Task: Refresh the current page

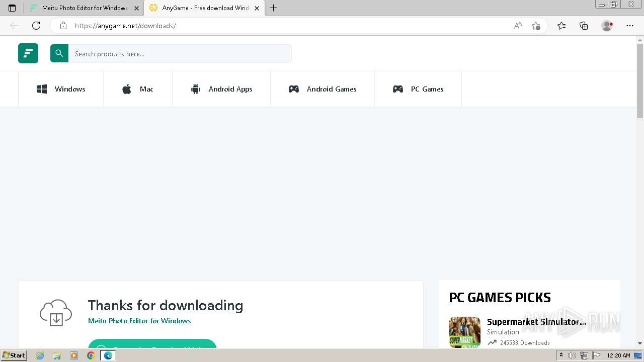Action: (36, 26)
